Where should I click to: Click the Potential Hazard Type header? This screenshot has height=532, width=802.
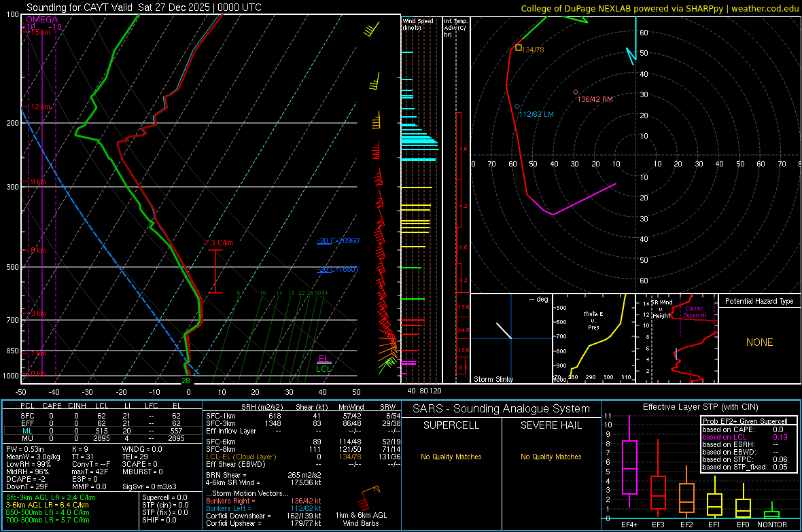759,301
